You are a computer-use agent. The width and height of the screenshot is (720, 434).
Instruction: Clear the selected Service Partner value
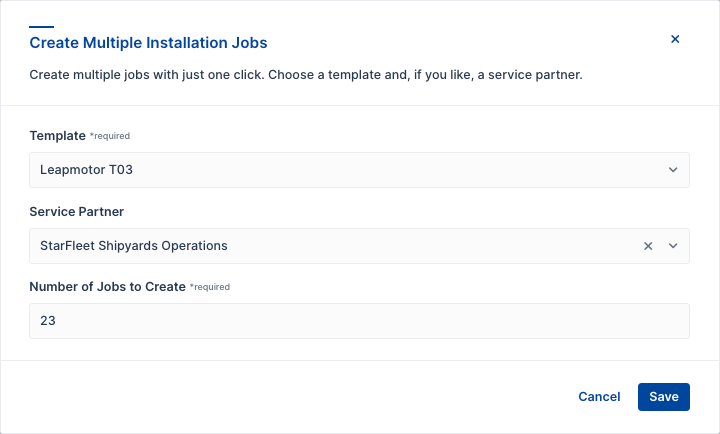tap(648, 246)
